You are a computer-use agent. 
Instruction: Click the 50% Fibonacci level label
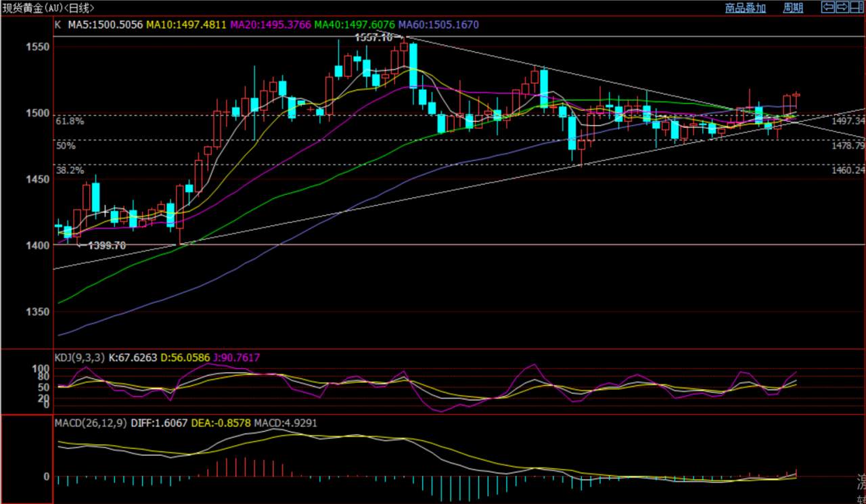pyautogui.click(x=66, y=145)
